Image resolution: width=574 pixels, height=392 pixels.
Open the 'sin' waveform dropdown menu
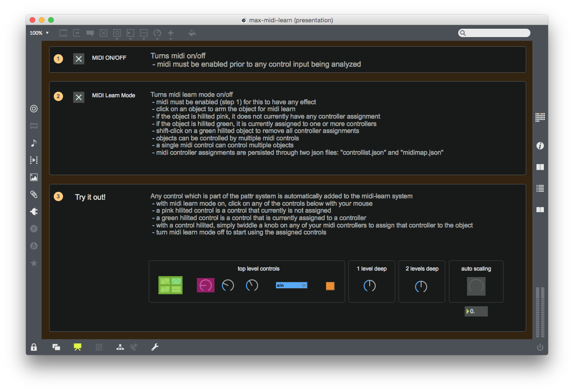tap(291, 285)
